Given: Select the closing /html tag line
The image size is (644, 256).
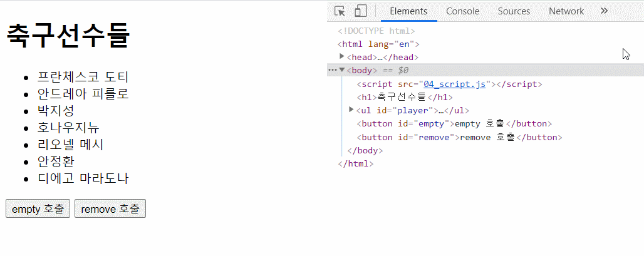Looking at the screenshot, I should click(x=355, y=164).
